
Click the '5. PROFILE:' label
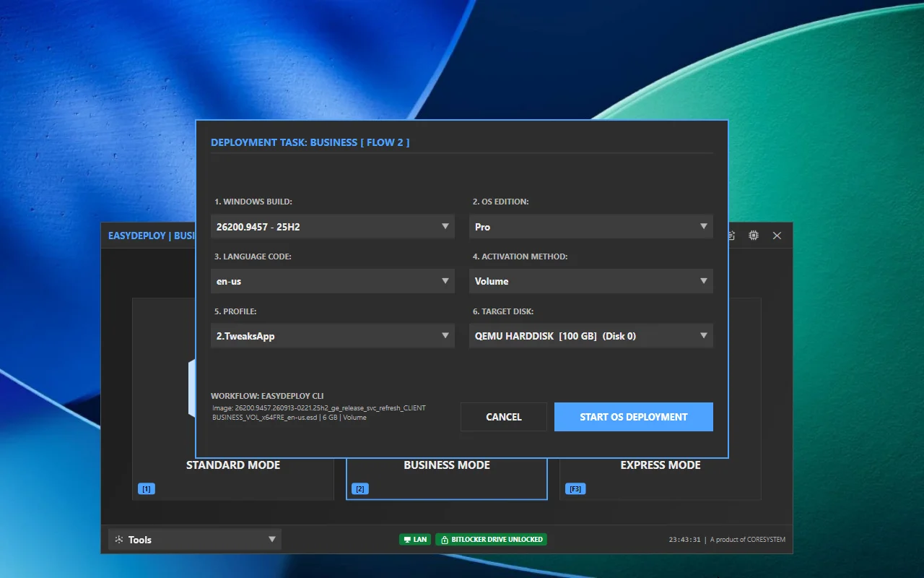237,311
